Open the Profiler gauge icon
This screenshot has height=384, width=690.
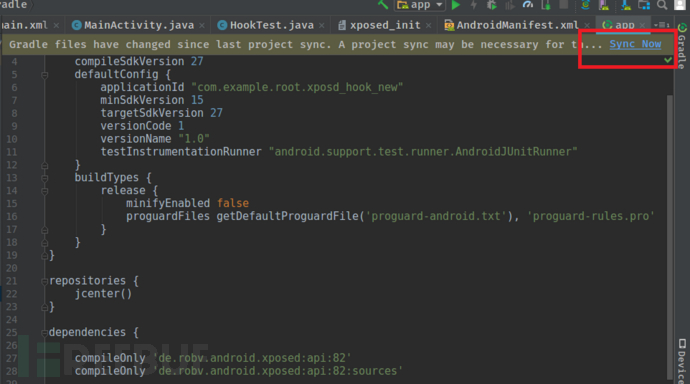tap(528, 5)
